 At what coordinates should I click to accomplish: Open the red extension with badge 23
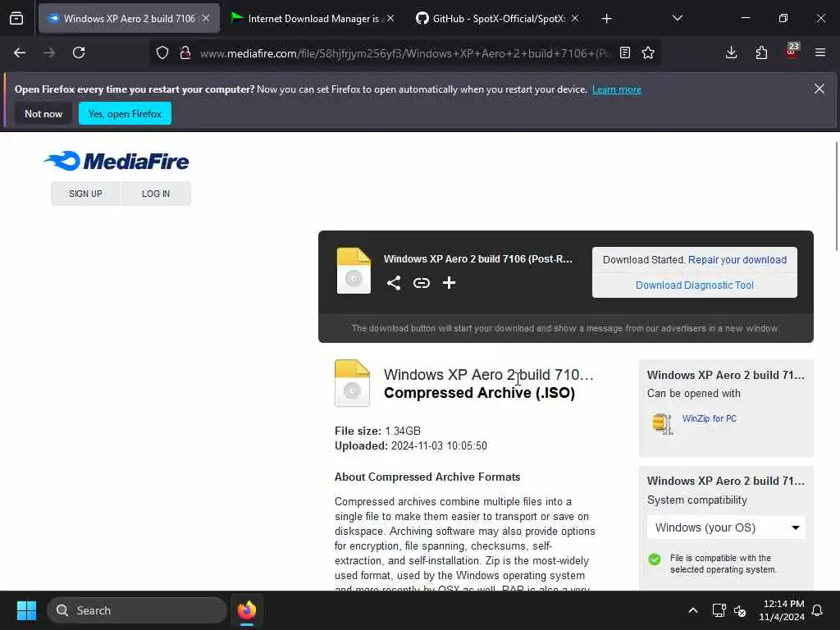point(792,52)
